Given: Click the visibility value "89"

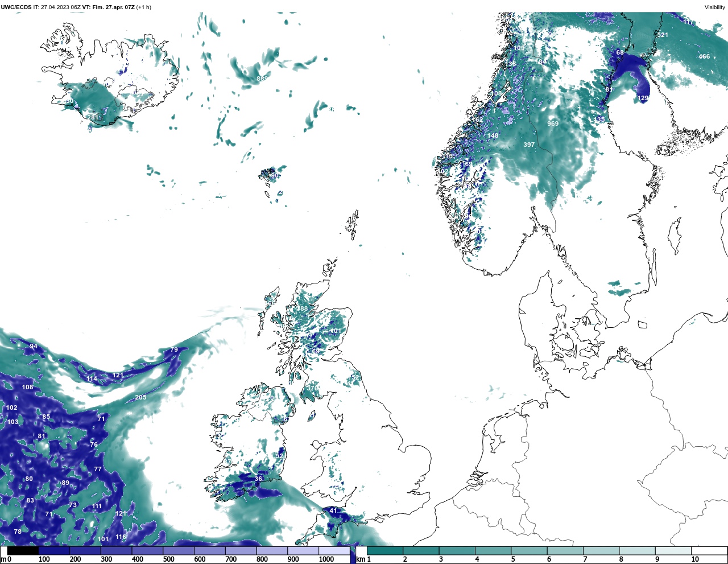Looking at the screenshot, I should point(65,483).
